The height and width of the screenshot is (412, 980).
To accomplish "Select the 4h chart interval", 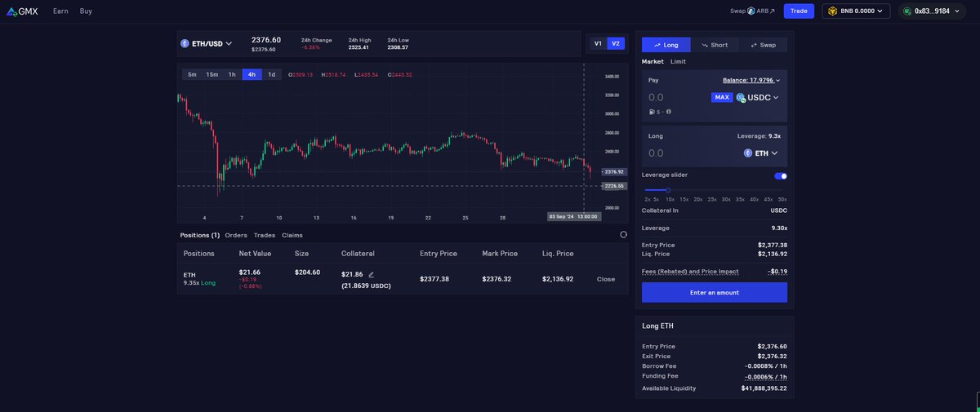I will (x=252, y=74).
